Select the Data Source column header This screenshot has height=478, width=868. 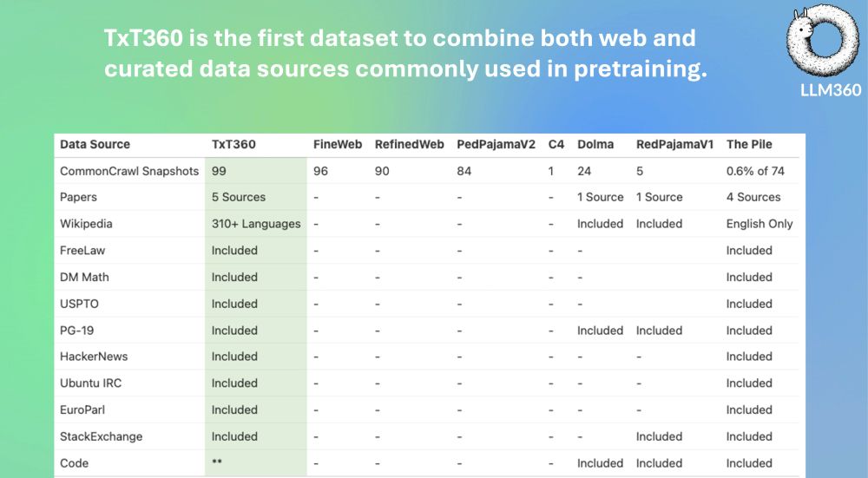point(95,144)
